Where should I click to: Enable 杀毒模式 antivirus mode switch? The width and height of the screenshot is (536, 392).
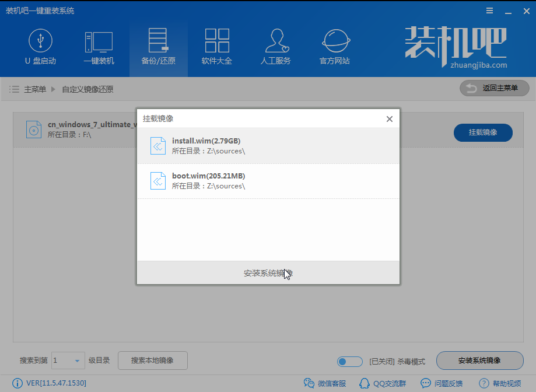[349, 361]
